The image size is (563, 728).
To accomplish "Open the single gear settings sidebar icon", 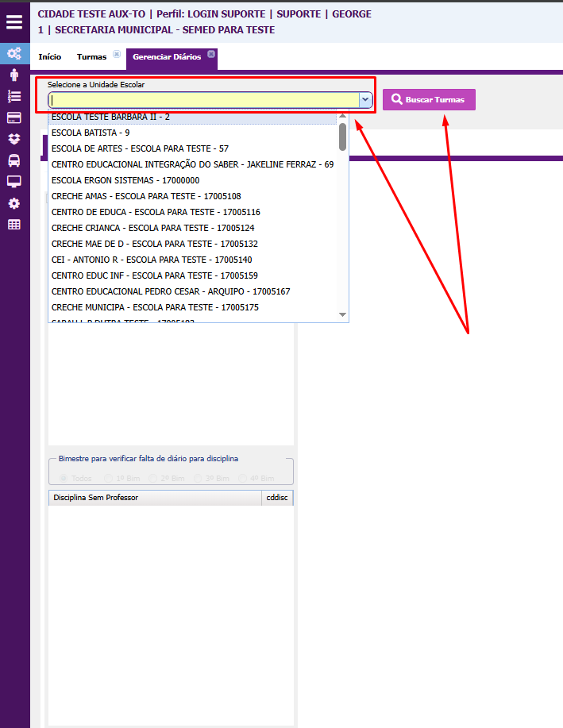I will click(x=14, y=203).
